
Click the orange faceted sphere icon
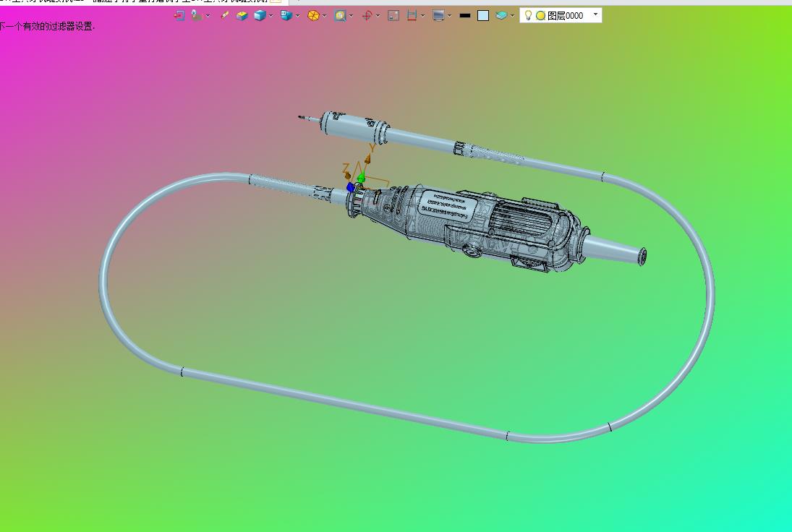(313, 16)
